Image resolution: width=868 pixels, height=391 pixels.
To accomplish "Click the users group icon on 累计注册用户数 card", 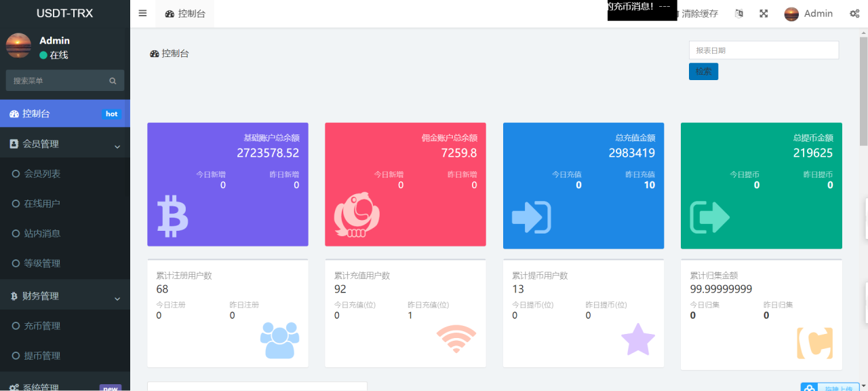I will pos(280,339).
